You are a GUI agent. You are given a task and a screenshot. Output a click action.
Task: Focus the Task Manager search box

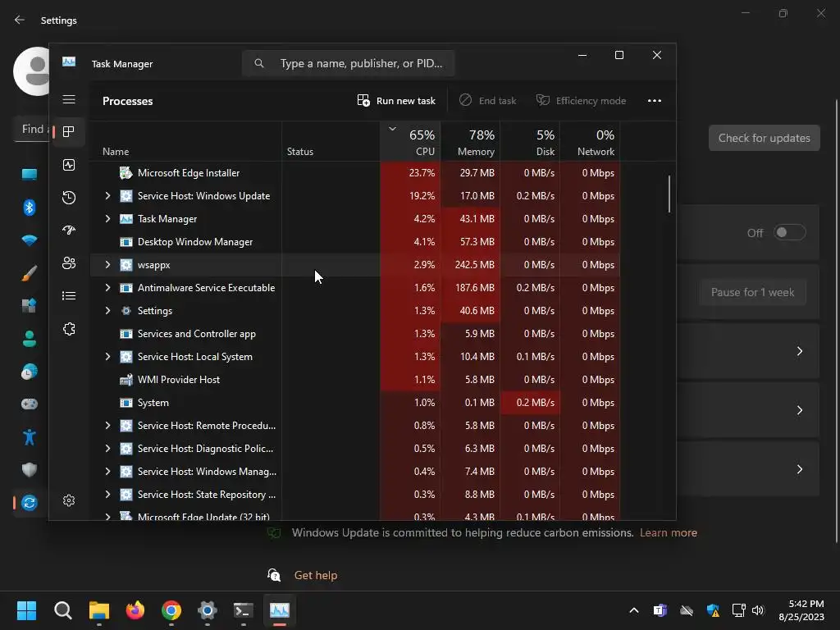(x=348, y=63)
